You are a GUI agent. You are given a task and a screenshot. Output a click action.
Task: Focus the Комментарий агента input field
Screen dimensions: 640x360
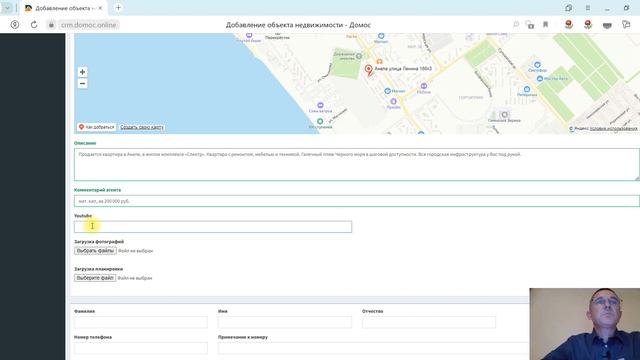tap(357, 201)
